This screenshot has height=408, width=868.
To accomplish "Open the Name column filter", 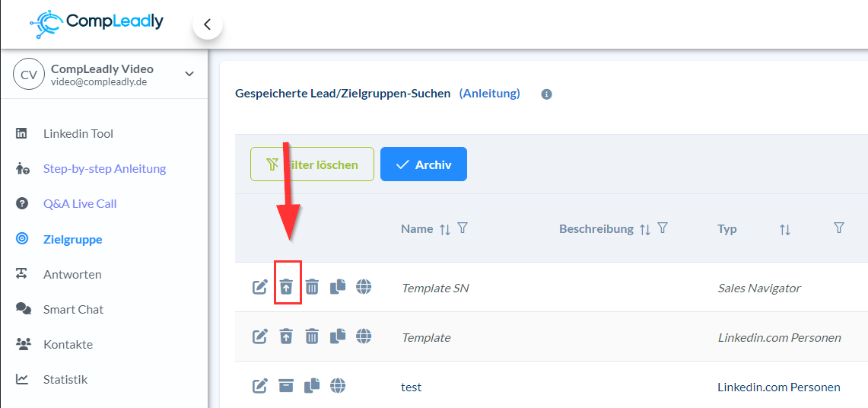I will click(463, 228).
